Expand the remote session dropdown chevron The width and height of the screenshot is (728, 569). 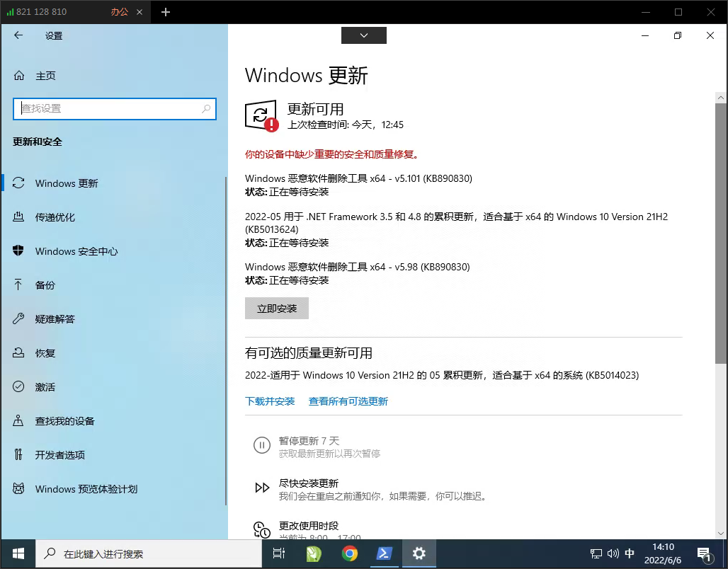(364, 35)
